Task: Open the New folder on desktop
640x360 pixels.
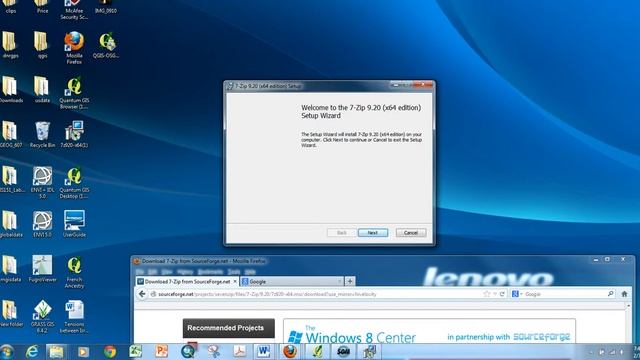Action: pos(10,313)
